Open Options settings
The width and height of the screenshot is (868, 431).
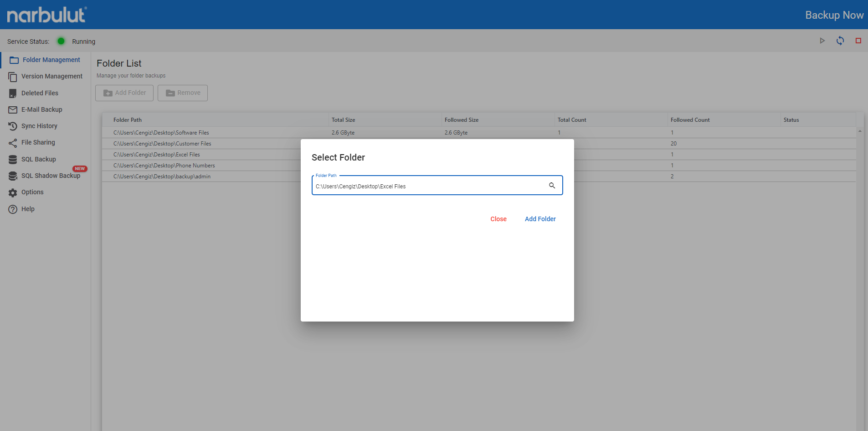click(32, 192)
